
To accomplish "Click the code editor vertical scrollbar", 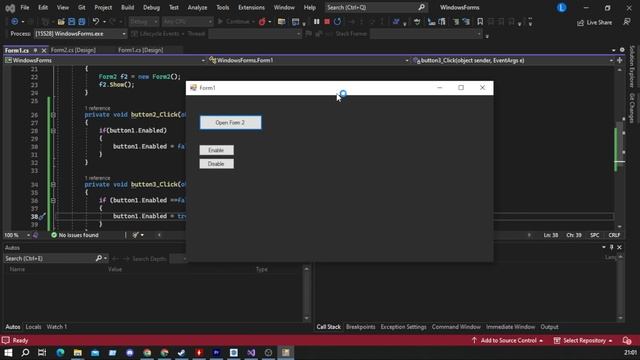I will point(620,148).
